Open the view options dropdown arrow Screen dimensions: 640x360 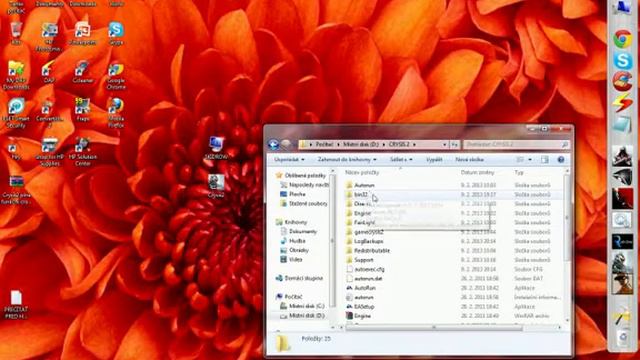pyautogui.click(x=530, y=160)
